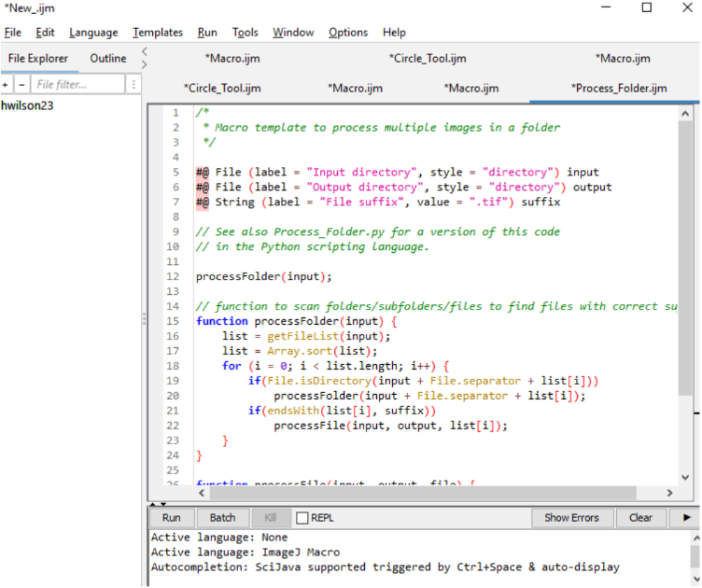702x588 pixels.
Task: Click the plus icon in File Explorer
Action: pyautogui.click(x=6, y=84)
